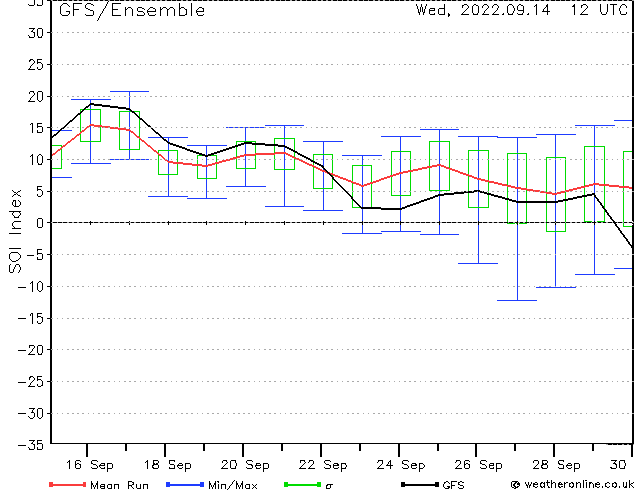This screenshot has width=634, height=490.
Task: Click the 'Wed, 2022.09.14 12 UTC' date label
Action: point(522,10)
